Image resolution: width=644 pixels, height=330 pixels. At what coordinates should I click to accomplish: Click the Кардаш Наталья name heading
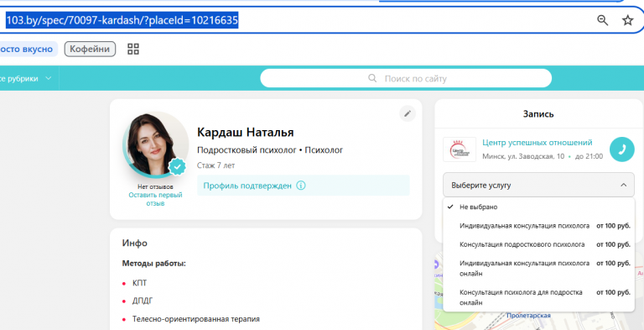[x=246, y=133]
